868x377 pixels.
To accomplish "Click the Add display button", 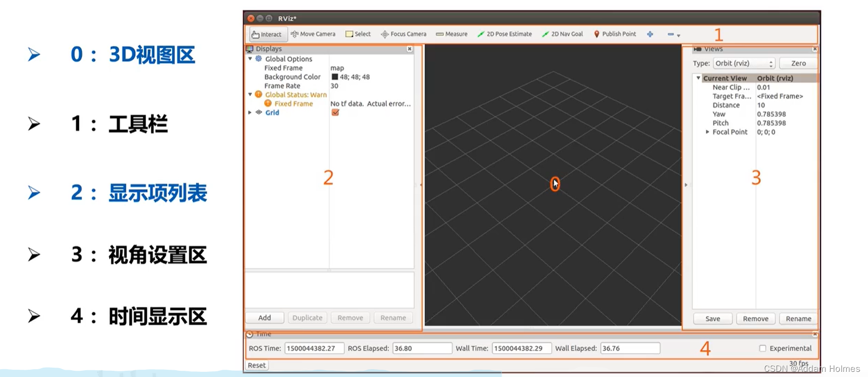I will point(265,318).
